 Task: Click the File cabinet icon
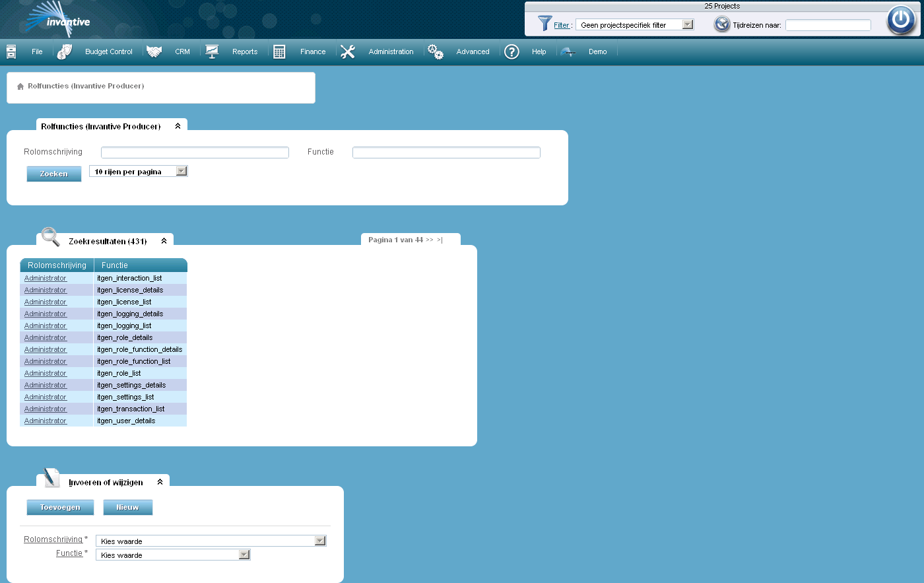click(x=11, y=51)
